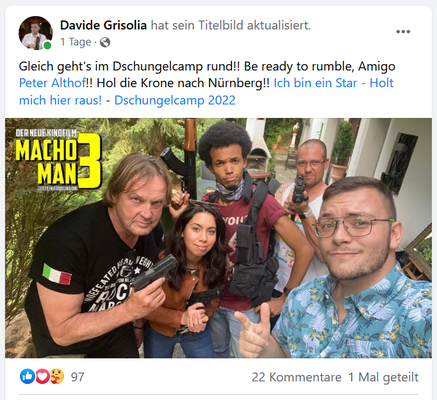This screenshot has width=437, height=400.
Task: Click the red heart Love reaction icon
Action: [x=42, y=377]
